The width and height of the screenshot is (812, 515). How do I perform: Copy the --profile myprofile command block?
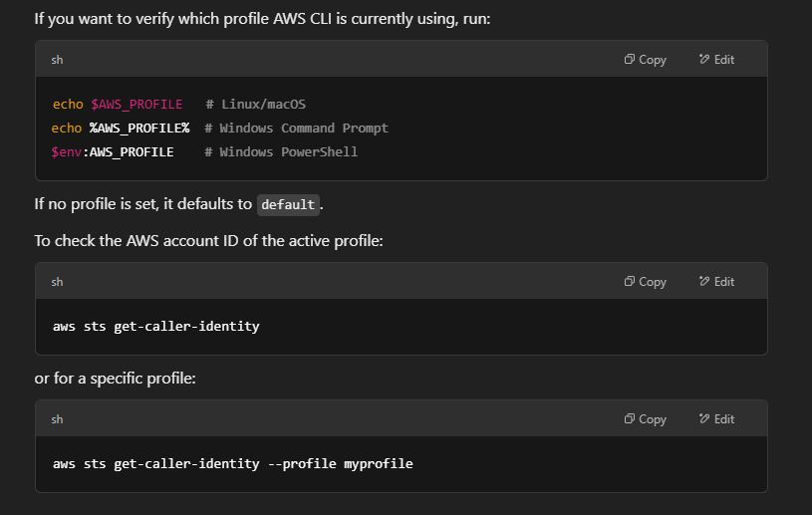coord(646,419)
